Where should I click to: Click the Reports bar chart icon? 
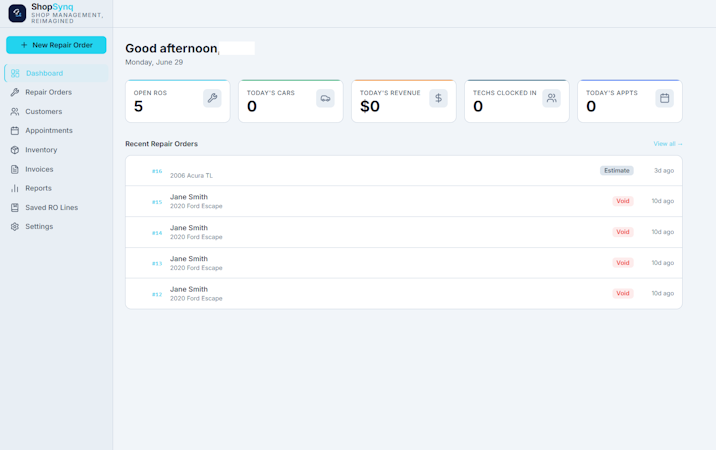click(15, 188)
